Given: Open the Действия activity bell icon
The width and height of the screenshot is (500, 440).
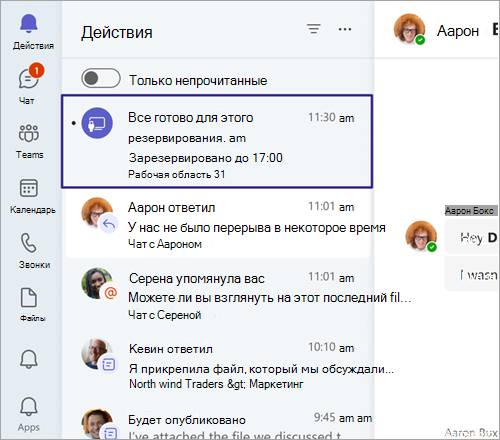Looking at the screenshot, I should (29, 24).
